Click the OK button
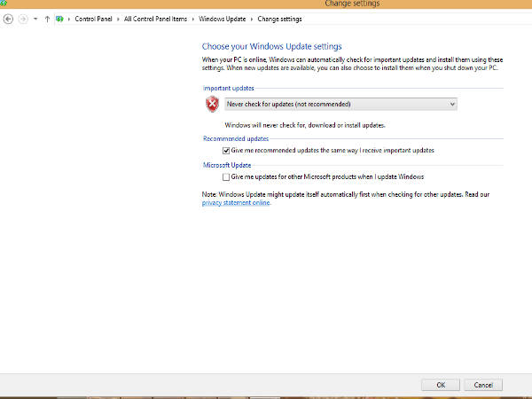This screenshot has height=399, width=532. pyautogui.click(x=440, y=385)
